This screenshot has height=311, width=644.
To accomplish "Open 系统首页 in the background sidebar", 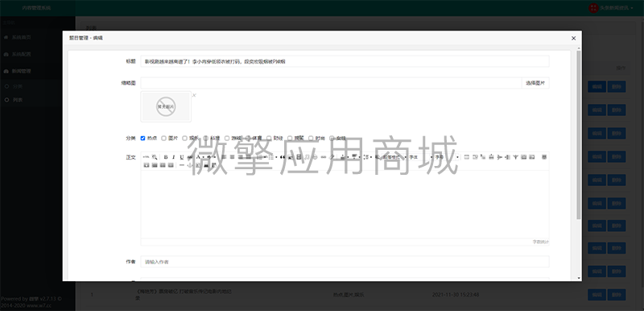I will click(x=21, y=37).
